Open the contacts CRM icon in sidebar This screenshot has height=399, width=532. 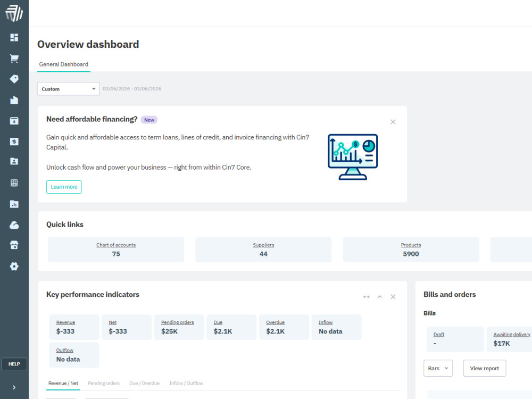[x=14, y=162]
